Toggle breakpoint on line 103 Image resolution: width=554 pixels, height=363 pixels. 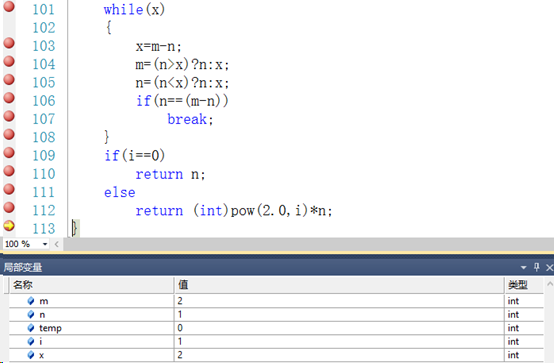coord(9,43)
